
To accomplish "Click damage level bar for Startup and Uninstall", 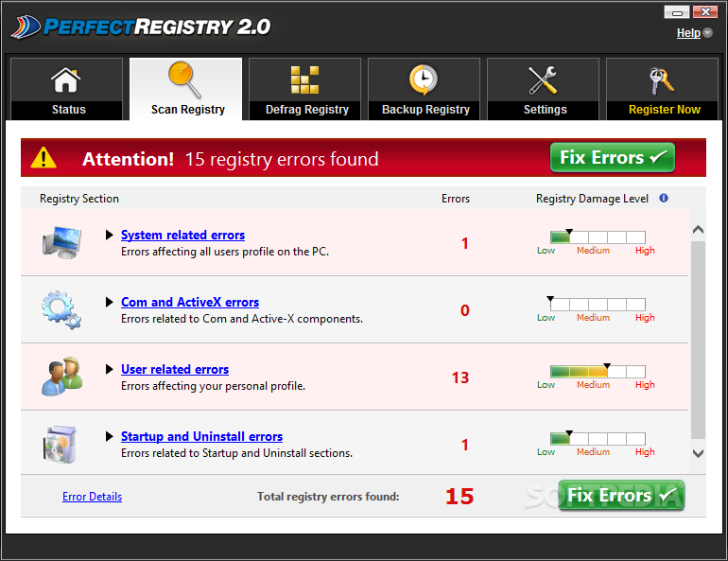I will (598, 439).
